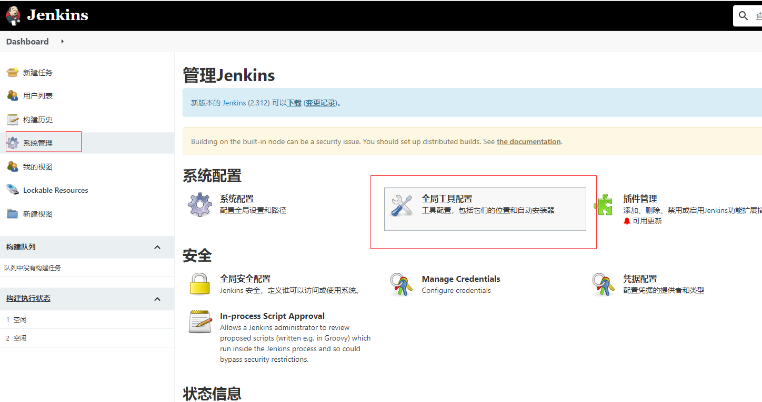Open the 插件管理 entry
The image size is (762, 402).
click(640, 198)
